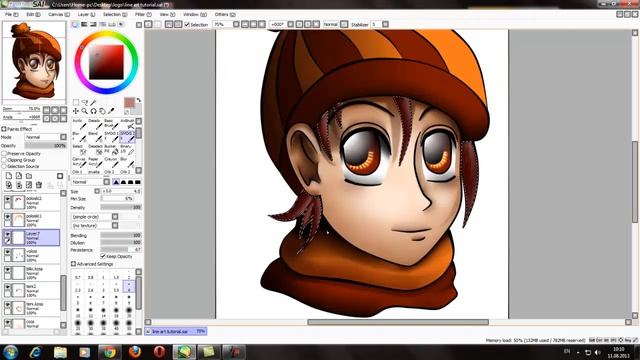Adjust the brush Density slider

[x=121, y=207]
